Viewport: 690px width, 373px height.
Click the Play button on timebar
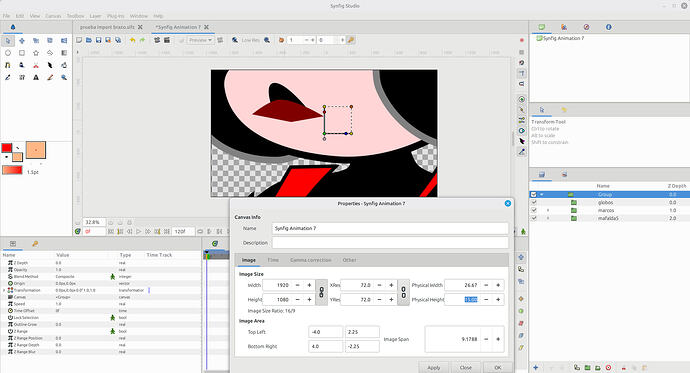[x=139, y=231]
